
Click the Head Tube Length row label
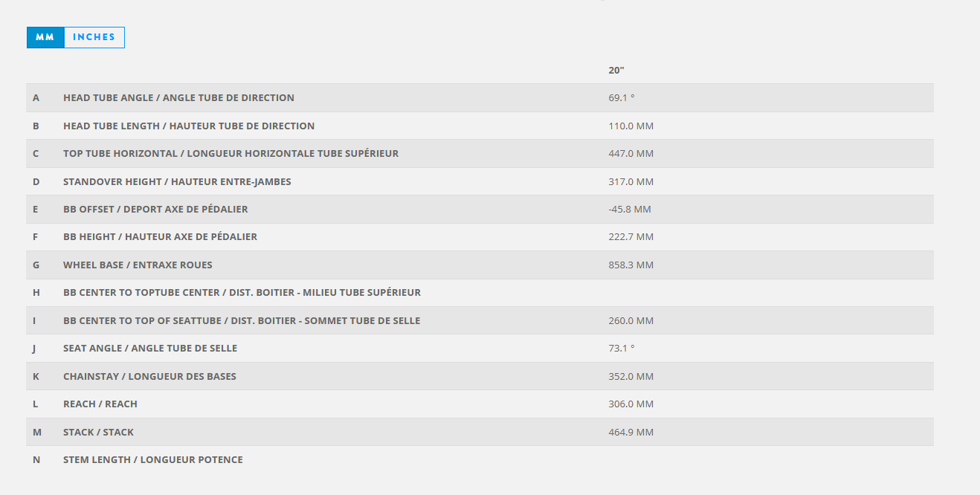pyautogui.click(x=189, y=126)
